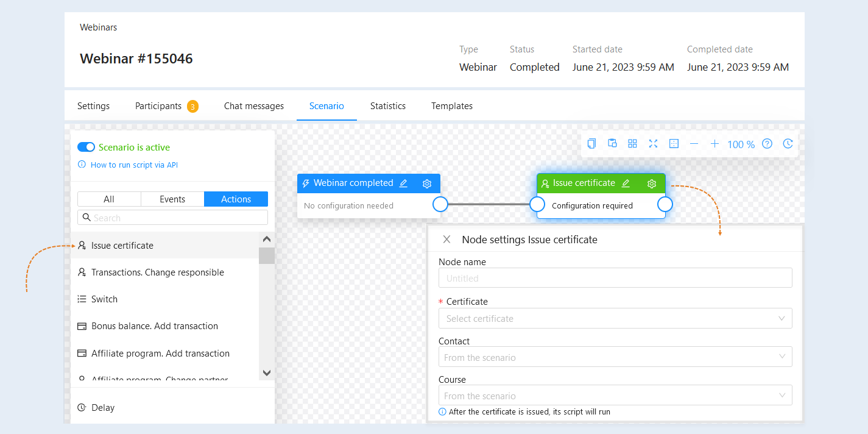868x434 pixels.
Task: Open settings gear of Issue certificate node
Action: pos(651,183)
